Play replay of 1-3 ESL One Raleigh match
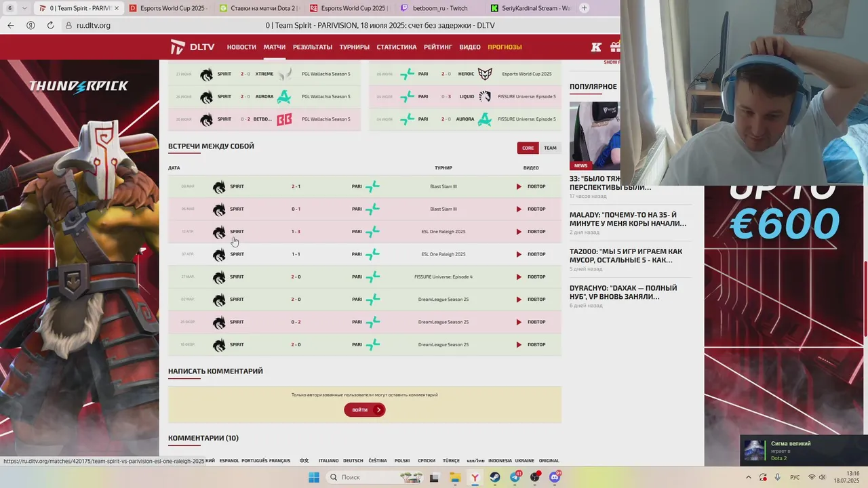868x488 pixels. click(x=530, y=232)
